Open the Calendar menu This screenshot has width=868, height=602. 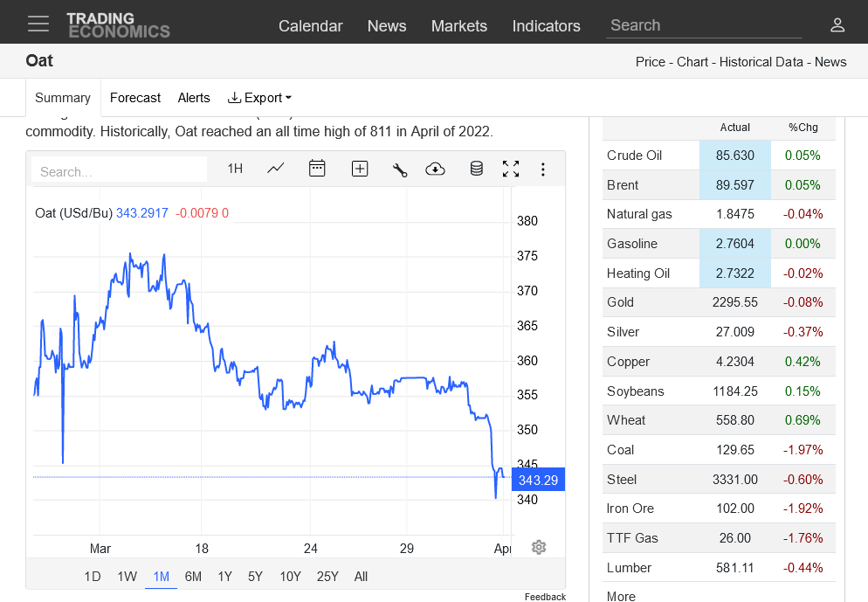coord(311,26)
